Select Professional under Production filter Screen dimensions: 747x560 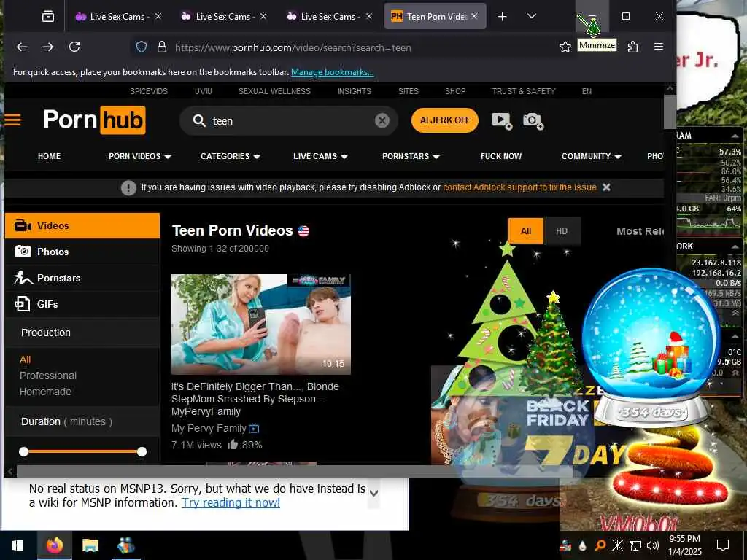[48, 376]
